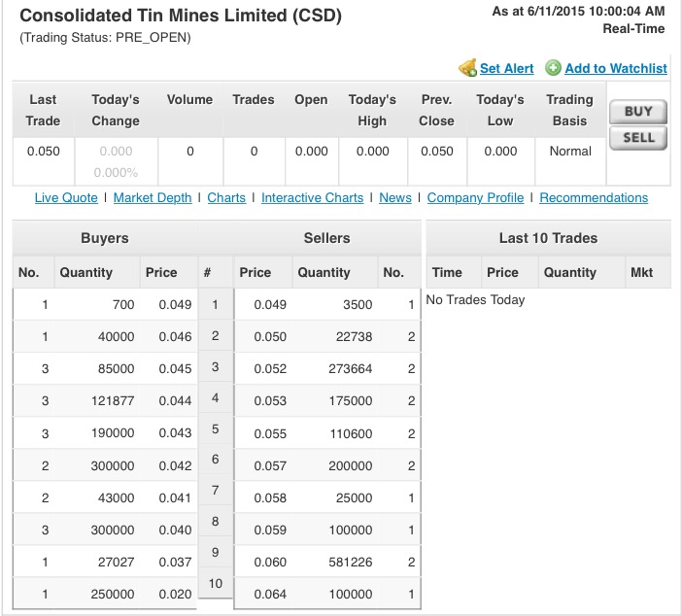Viewport: 682px width, 616px height.
Task: Open the Charts link
Action: point(226,197)
